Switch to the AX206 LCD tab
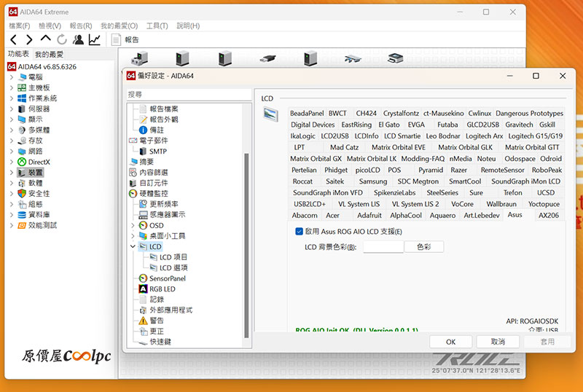 [549, 216]
